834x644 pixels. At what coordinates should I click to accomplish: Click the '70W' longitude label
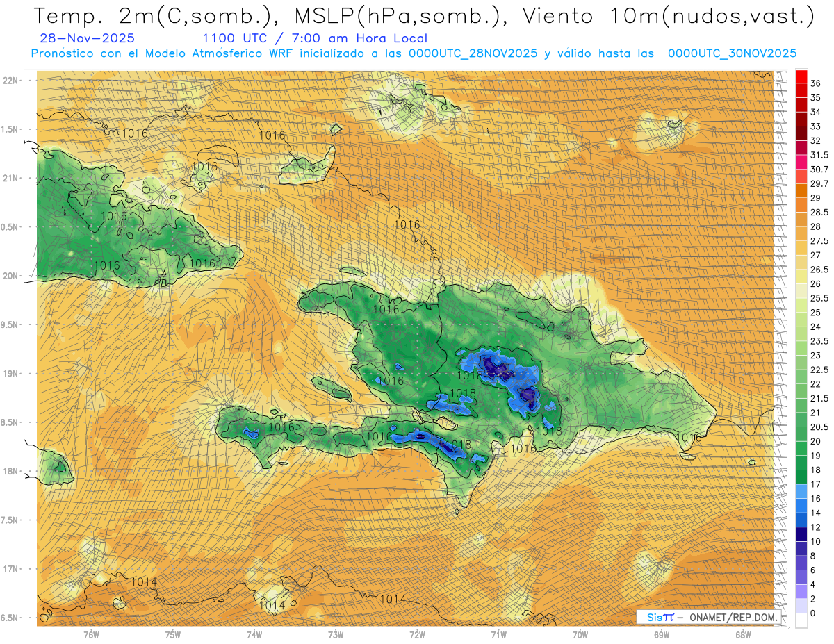point(580,635)
